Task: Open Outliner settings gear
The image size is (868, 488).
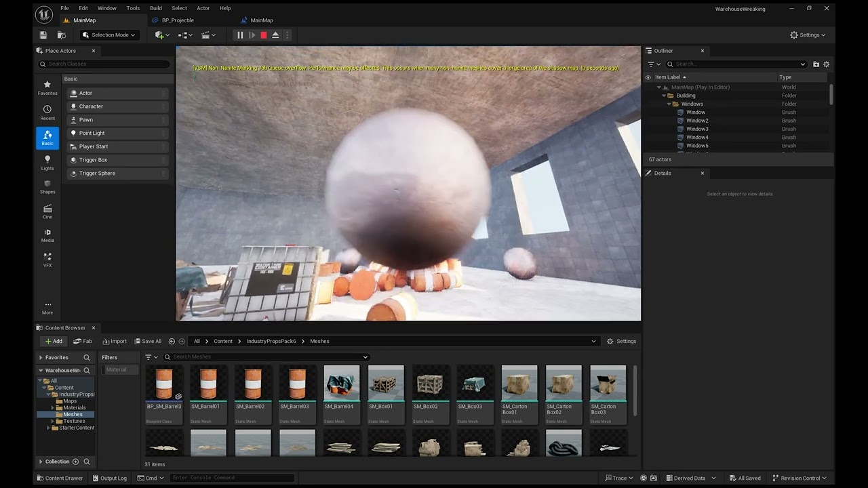Action: pos(826,64)
